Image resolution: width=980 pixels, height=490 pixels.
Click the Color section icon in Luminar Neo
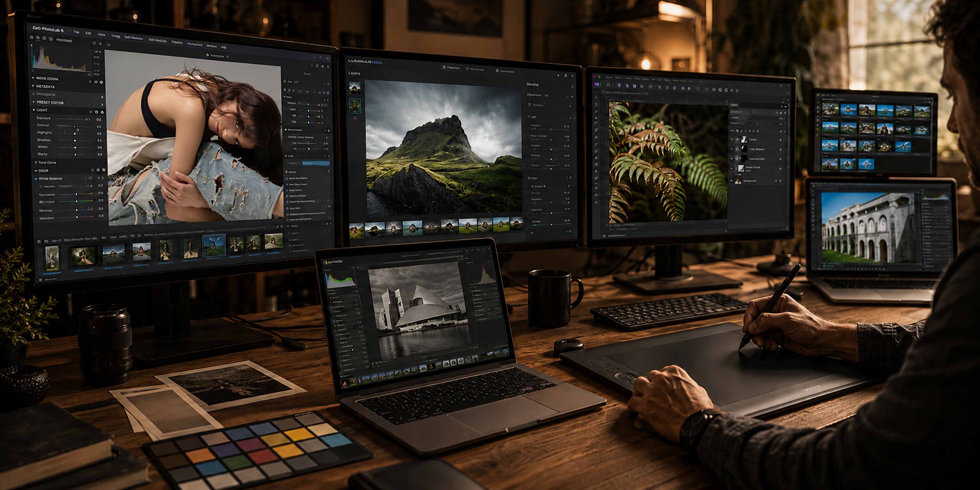point(529,178)
